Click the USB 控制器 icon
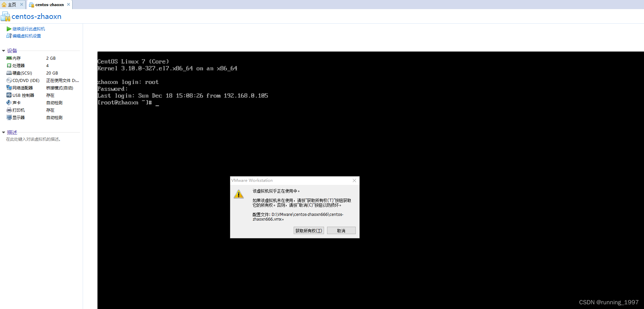 coord(9,95)
